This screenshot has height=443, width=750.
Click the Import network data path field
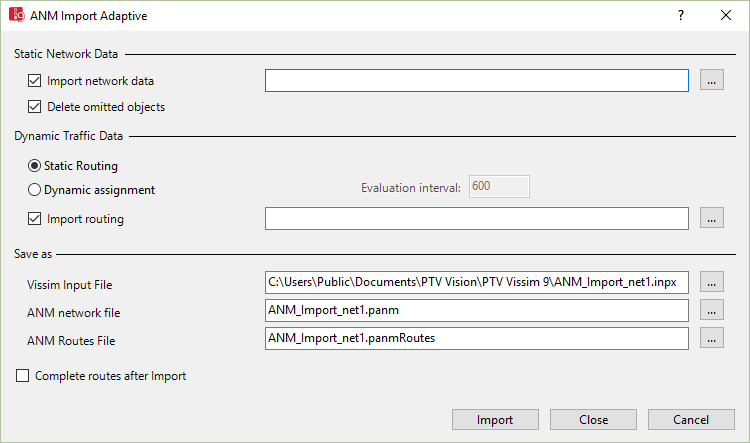(476, 81)
